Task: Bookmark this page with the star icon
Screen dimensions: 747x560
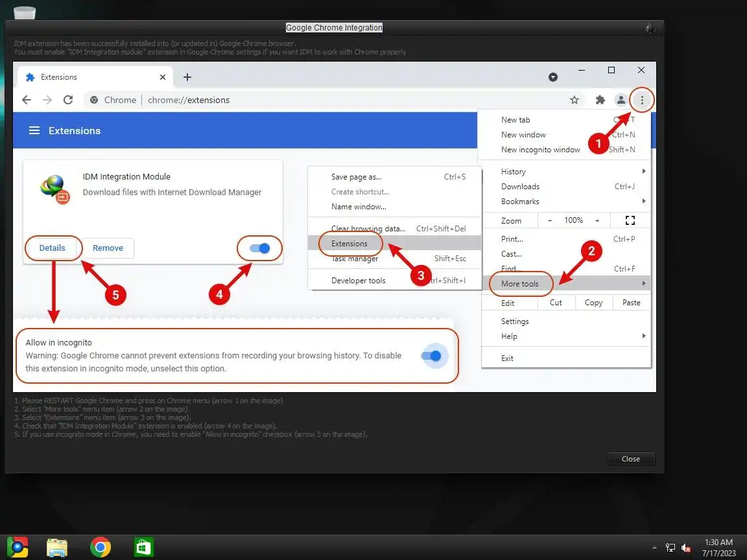Action: (x=575, y=100)
